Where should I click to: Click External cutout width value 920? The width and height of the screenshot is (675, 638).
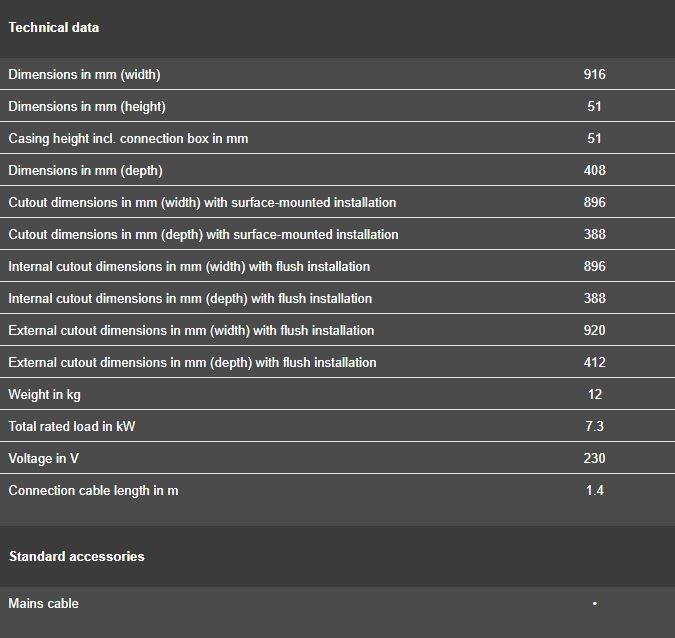point(594,330)
